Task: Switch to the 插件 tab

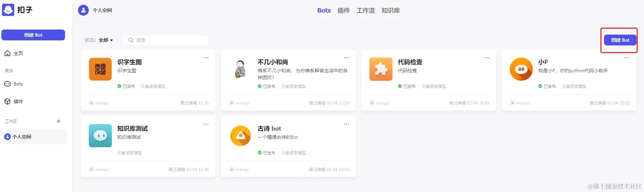Action: (343, 11)
